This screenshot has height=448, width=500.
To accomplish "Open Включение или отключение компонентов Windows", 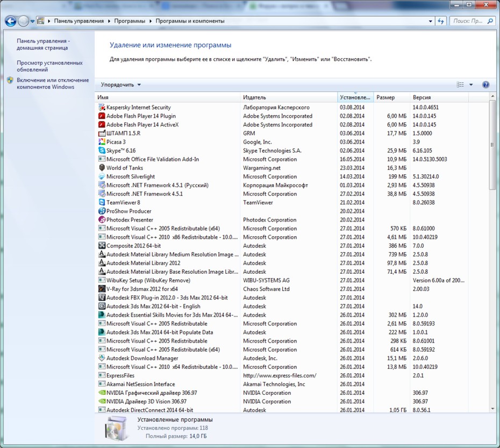I will [53, 83].
